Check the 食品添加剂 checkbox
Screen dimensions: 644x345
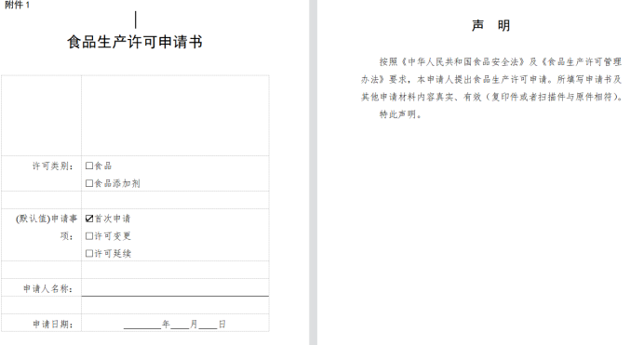[89, 183]
